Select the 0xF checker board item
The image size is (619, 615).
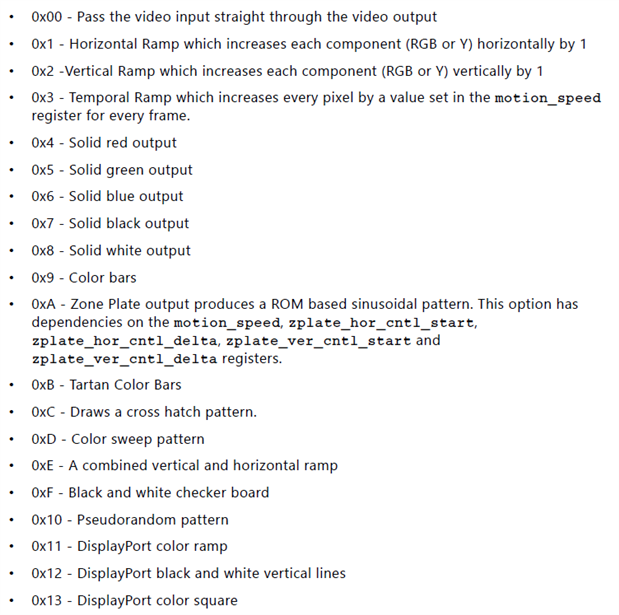(x=150, y=493)
